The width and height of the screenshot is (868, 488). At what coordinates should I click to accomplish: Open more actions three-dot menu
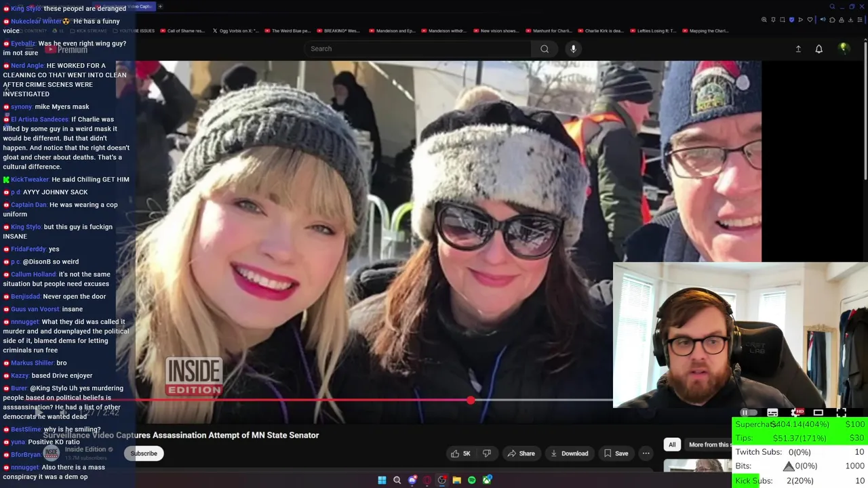pos(646,453)
